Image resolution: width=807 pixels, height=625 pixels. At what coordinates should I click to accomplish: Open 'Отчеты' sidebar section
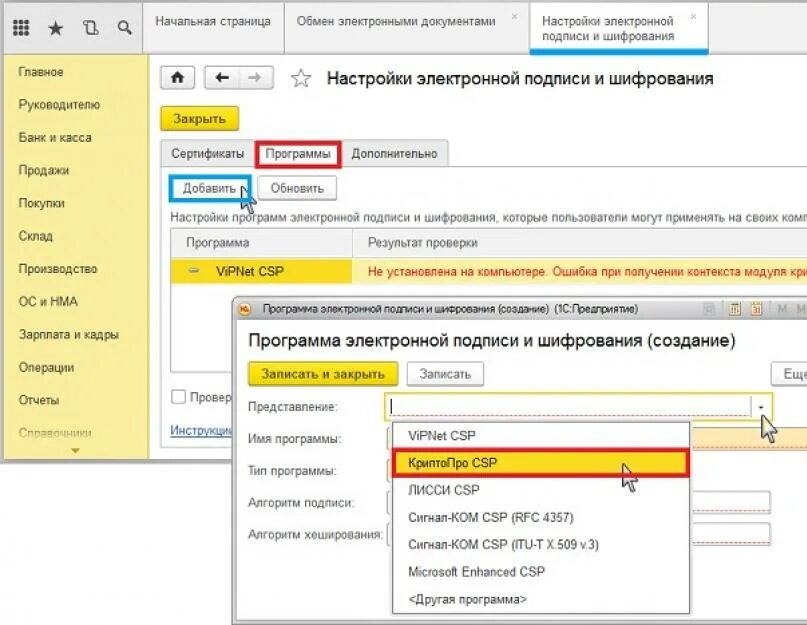[x=39, y=400]
